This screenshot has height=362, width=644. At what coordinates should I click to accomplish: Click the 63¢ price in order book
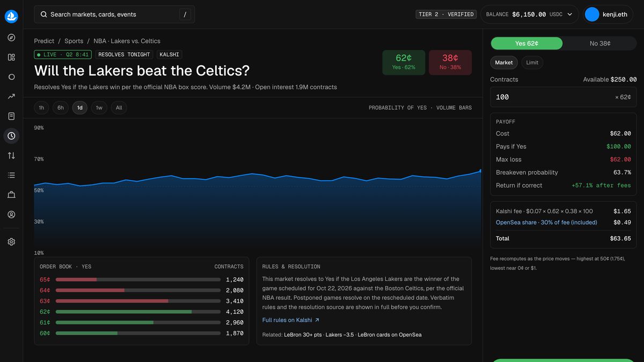[45, 301]
